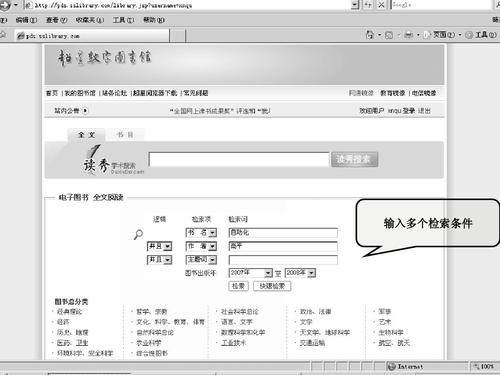Click in the Google search box
This screenshot has width=500, height=375.
click(440, 5)
